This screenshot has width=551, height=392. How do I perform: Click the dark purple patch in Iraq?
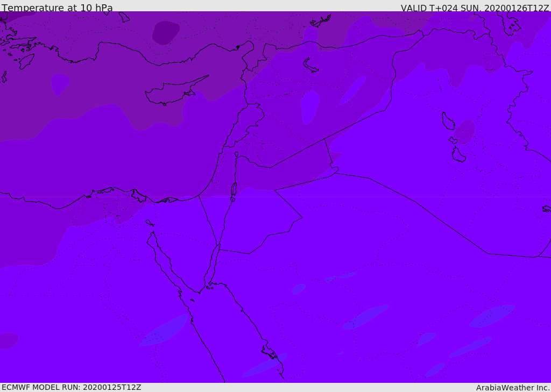click(x=464, y=132)
